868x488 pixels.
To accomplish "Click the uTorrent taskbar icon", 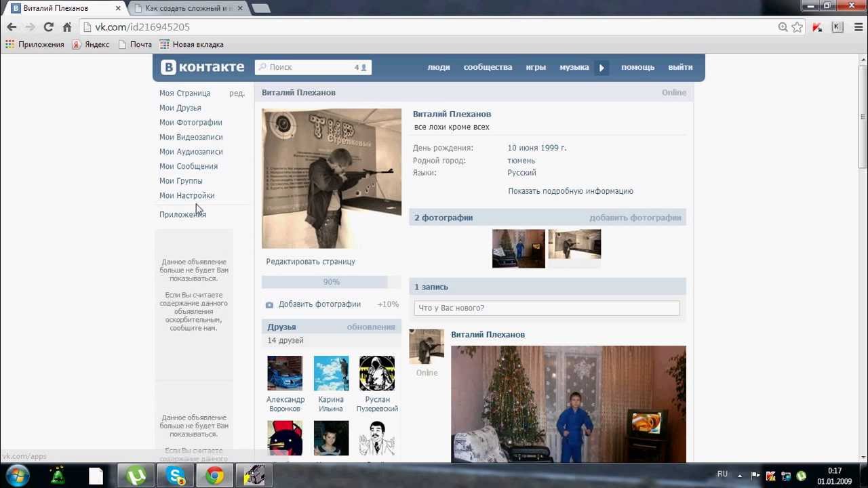I will (x=136, y=476).
